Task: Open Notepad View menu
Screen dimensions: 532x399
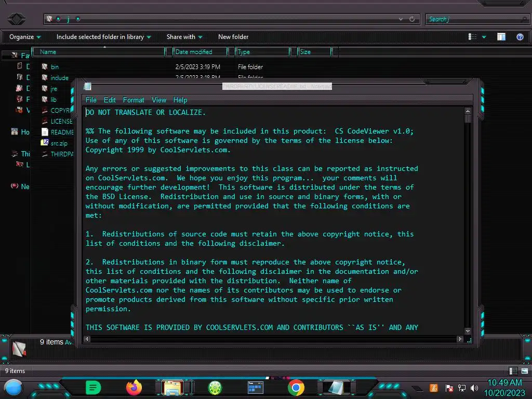Action: click(159, 100)
